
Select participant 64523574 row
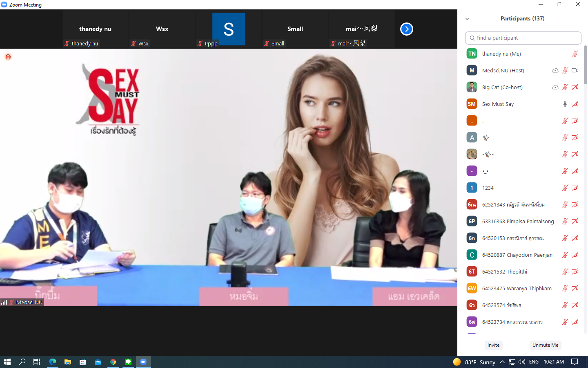click(523, 305)
